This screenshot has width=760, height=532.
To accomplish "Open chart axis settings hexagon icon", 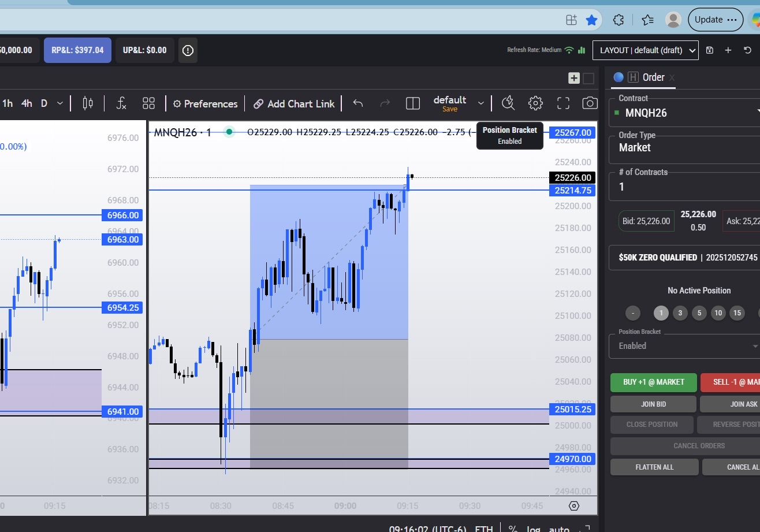I will pyautogui.click(x=573, y=506).
